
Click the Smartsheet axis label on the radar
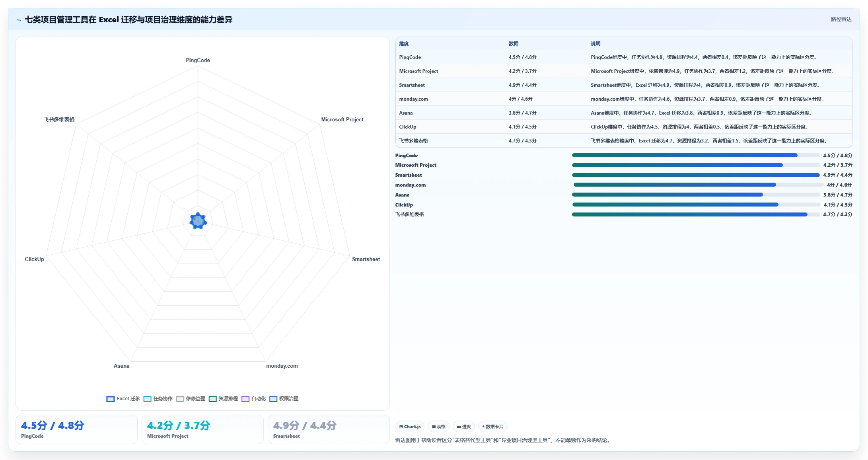click(366, 259)
